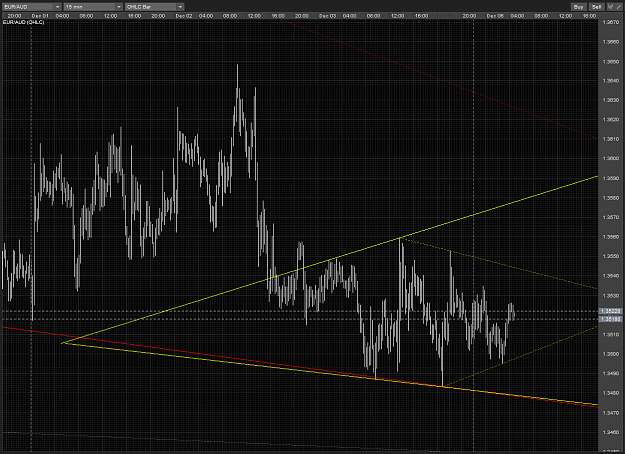625x454 pixels.
Task: Open the 15 min timeframe dropdown
Action: pos(93,7)
